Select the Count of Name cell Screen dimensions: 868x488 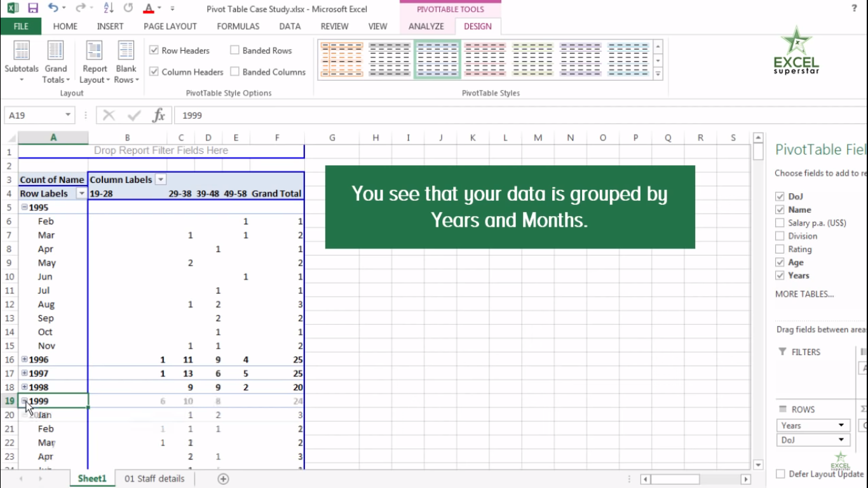(53, 180)
